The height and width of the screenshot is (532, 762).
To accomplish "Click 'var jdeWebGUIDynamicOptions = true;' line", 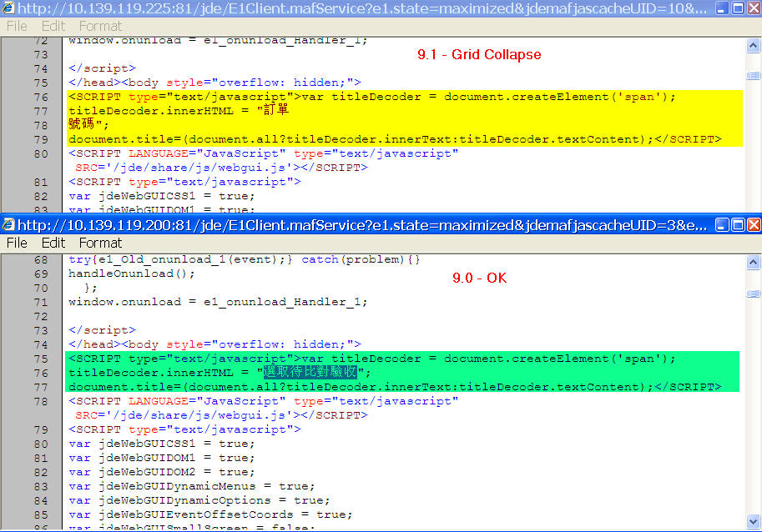I will coord(199,500).
